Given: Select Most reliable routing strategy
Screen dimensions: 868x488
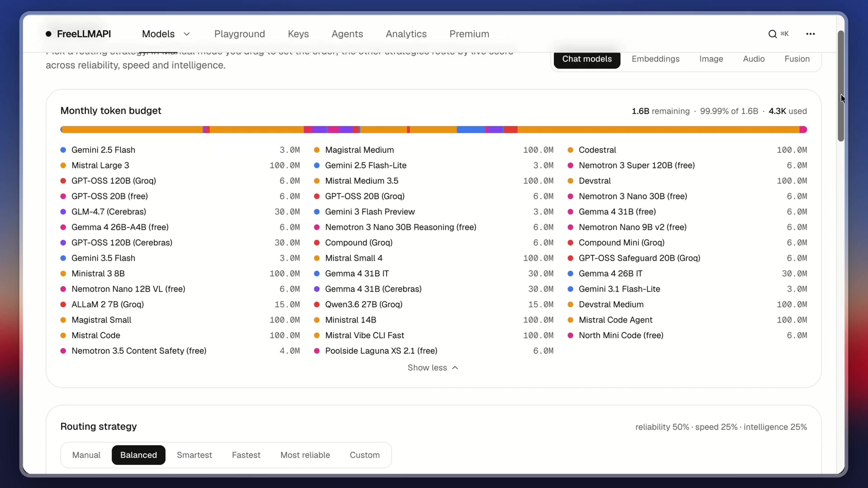Looking at the screenshot, I should [x=305, y=455].
